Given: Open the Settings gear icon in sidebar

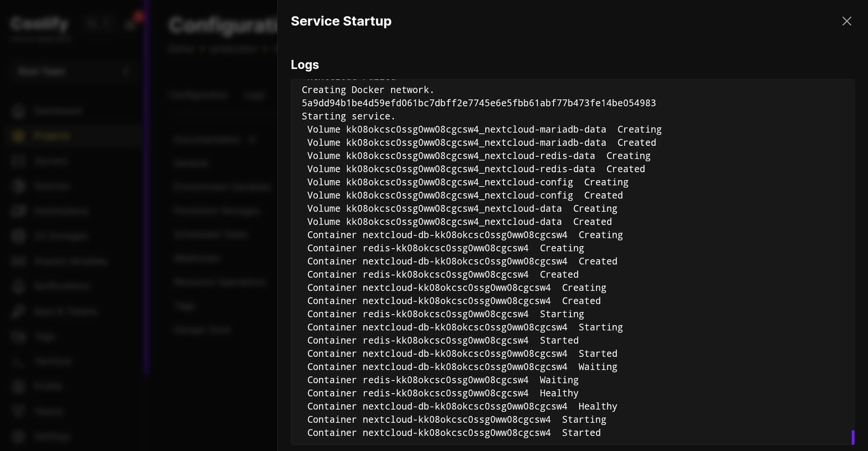Looking at the screenshot, I should tap(18, 436).
